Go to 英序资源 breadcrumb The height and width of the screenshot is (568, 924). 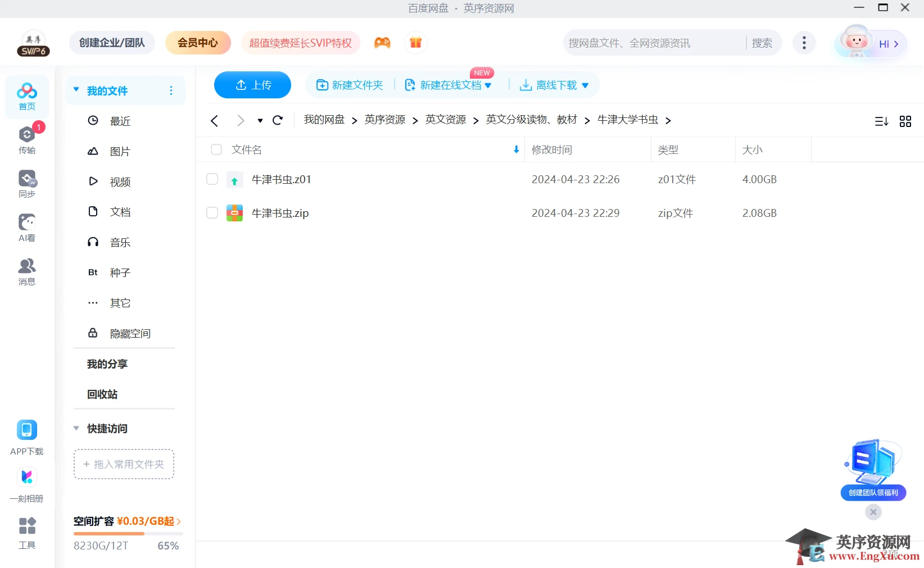pos(385,120)
